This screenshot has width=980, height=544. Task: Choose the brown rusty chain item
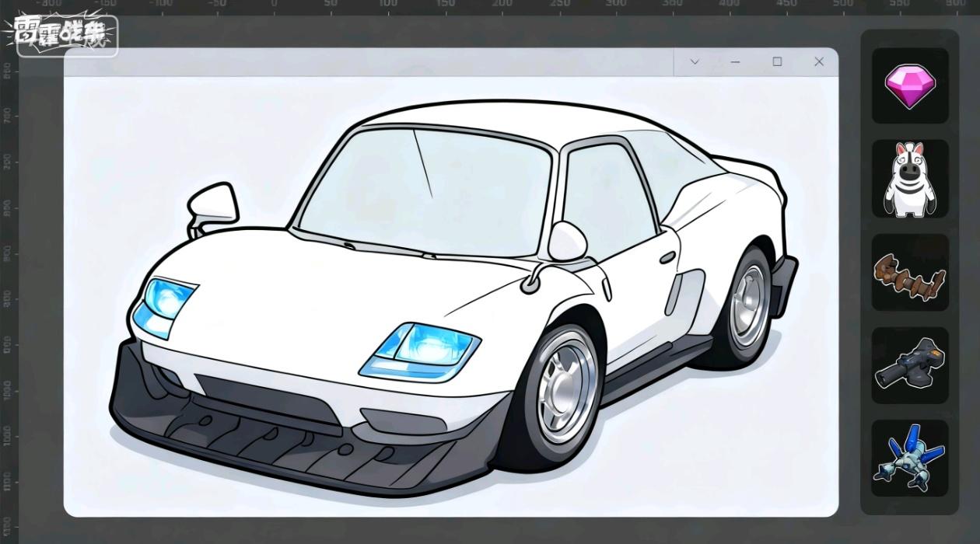tap(909, 274)
